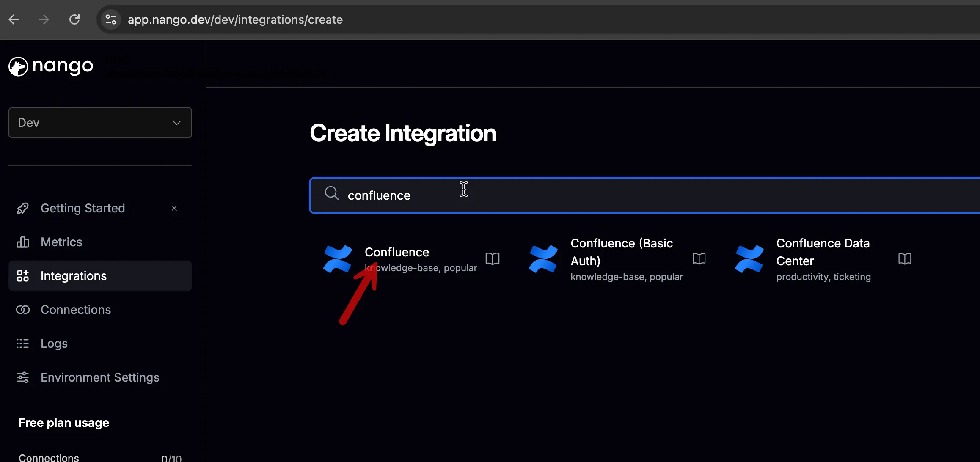Open docs book icon for Confluence

point(493,258)
